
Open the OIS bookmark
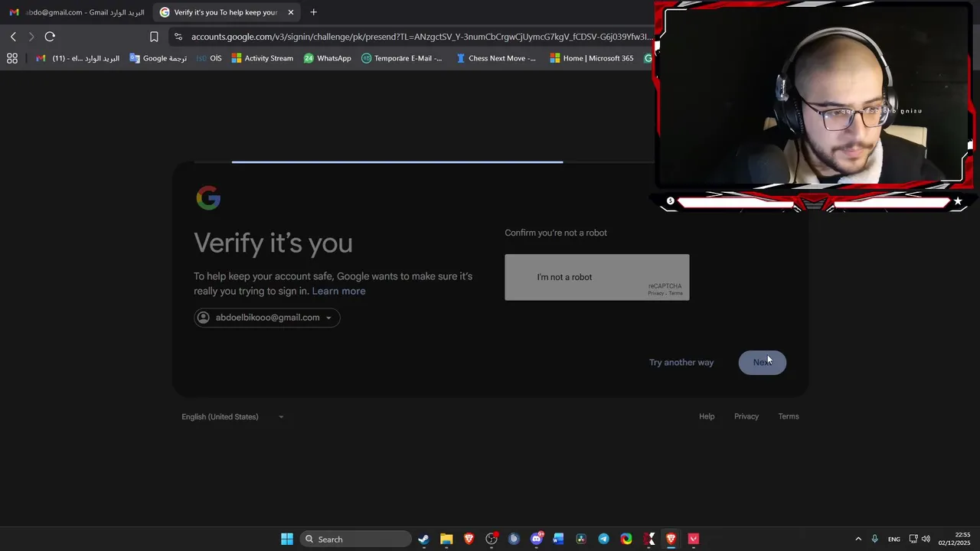pyautogui.click(x=209, y=58)
